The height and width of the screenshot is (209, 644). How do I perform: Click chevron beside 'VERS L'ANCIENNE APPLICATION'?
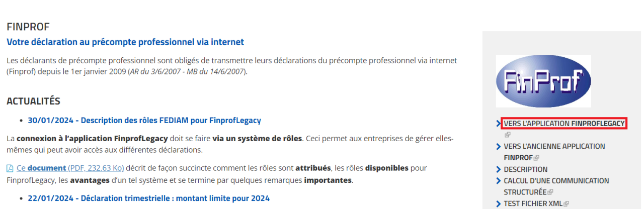point(499,146)
